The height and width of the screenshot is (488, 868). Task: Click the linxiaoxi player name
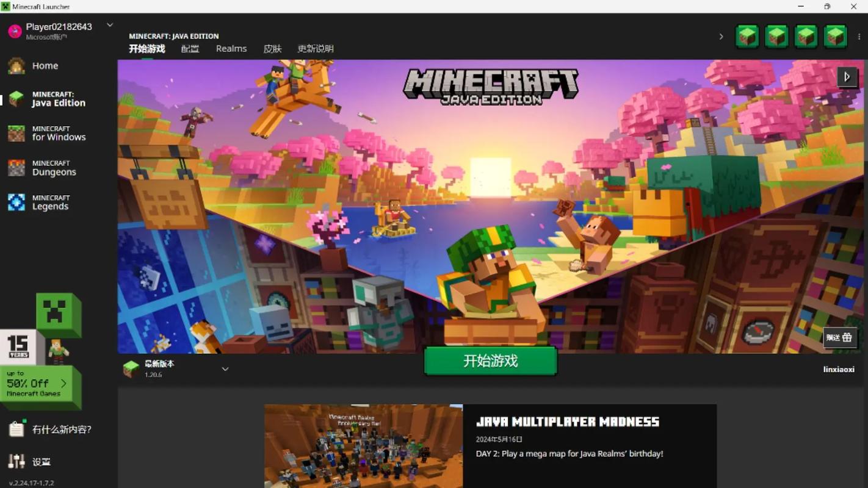[839, 369]
